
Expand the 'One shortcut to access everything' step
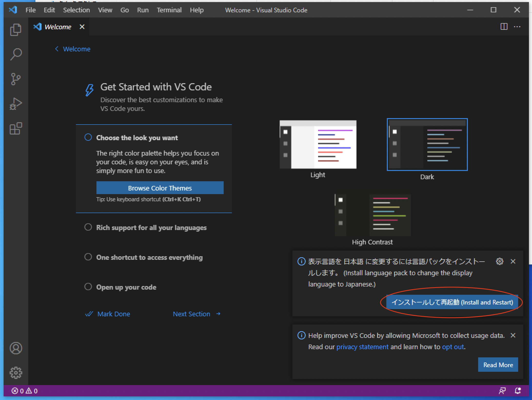click(x=149, y=258)
